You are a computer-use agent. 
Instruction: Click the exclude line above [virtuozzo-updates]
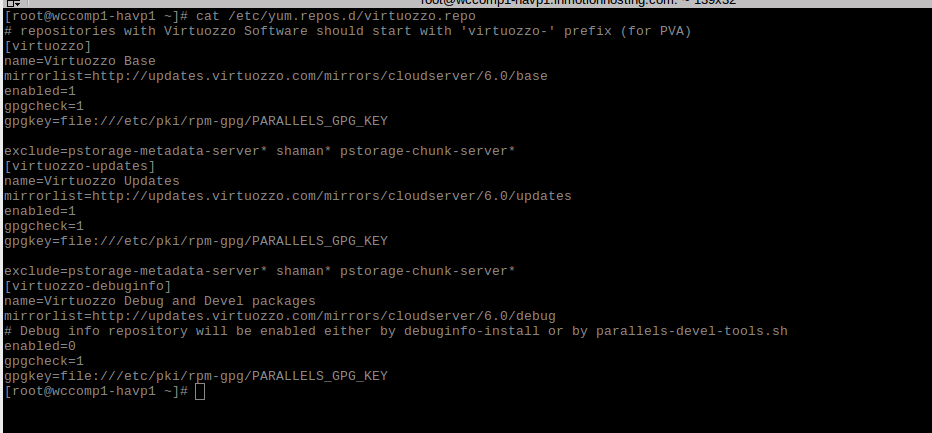click(260, 151)
